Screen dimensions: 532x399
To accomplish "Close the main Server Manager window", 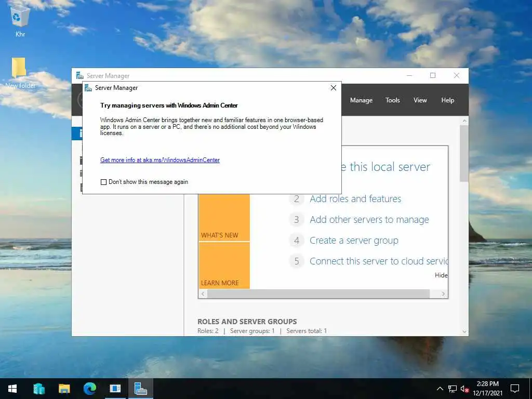I will [457, 76].
